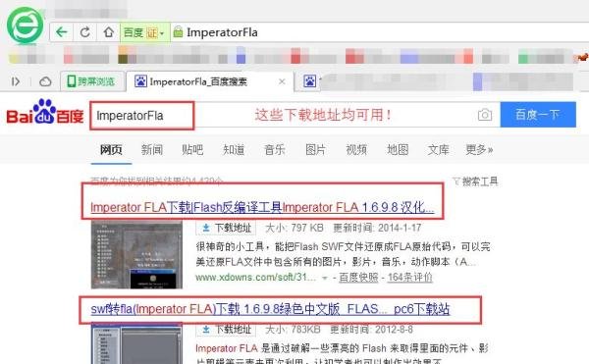Open the browser home page icon
This screenshot has width=589, height=364.
(x=109, y=32)
